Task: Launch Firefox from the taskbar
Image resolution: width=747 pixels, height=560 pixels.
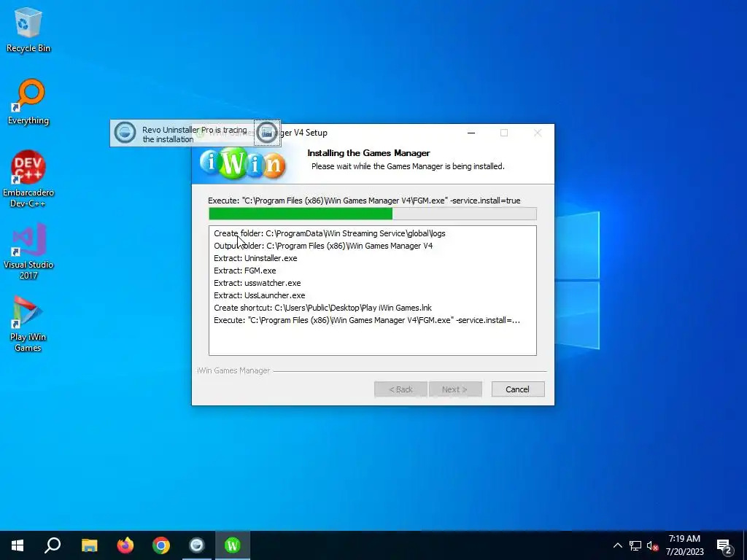Action: 125,545
